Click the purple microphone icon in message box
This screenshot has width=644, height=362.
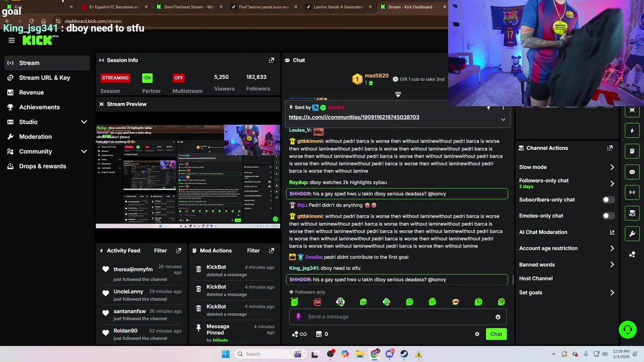pos(298,317)
